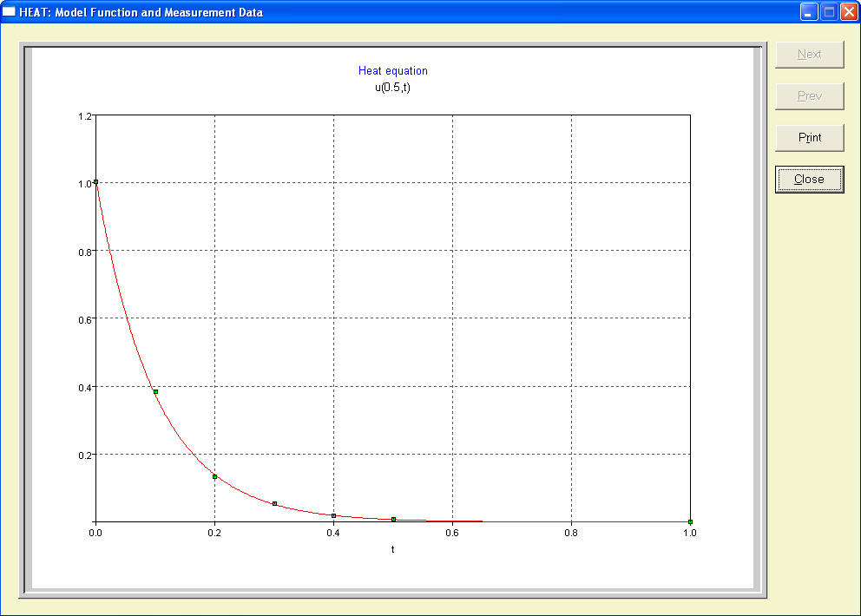This screenshot has height=616, width=861.
Task: Click the 1.2 y-axis tick label
Action: (x=85, y=115)
